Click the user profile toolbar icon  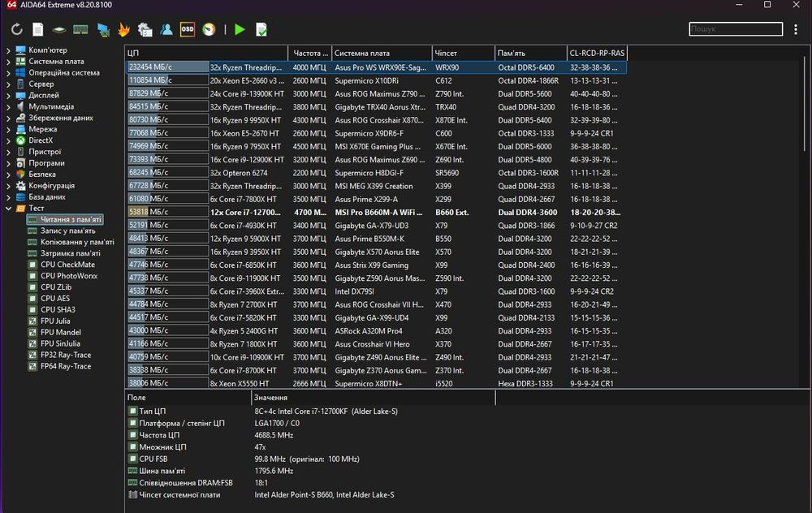pos(166,30)
